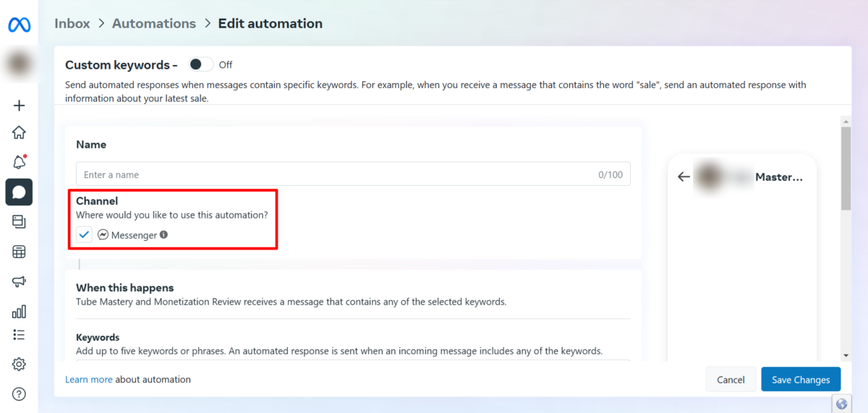Open the Planner grid icon
The height and width of the screenshot is (413, 868).
[20, 252]
